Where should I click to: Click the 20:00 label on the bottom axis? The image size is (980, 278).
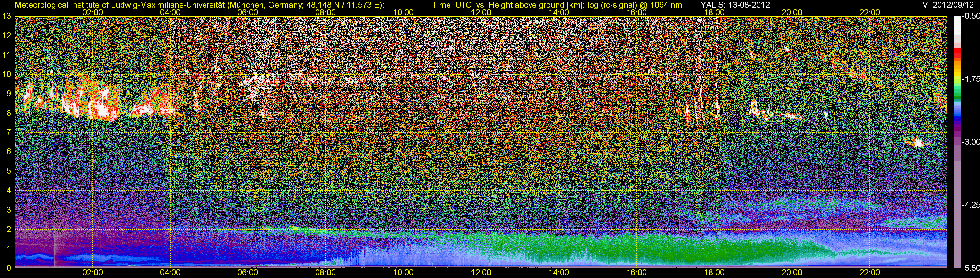pos(792,273)
